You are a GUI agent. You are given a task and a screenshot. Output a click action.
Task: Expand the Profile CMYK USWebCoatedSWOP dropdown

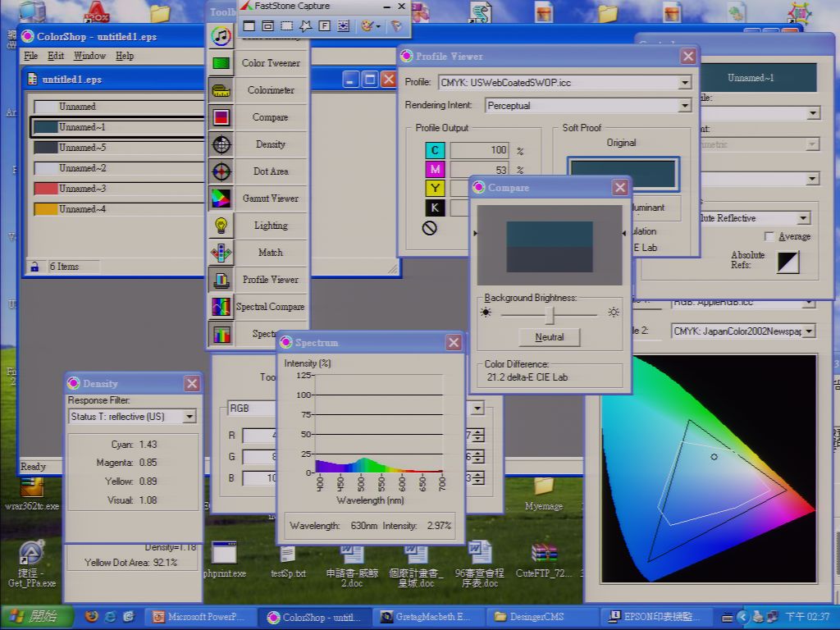684,83
